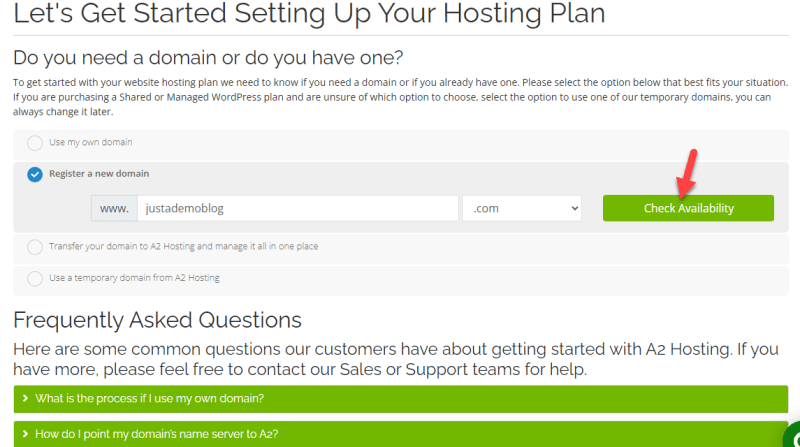Click the Check Availability button
Viewport: 800px width, 447px height.
pos(688,208)
